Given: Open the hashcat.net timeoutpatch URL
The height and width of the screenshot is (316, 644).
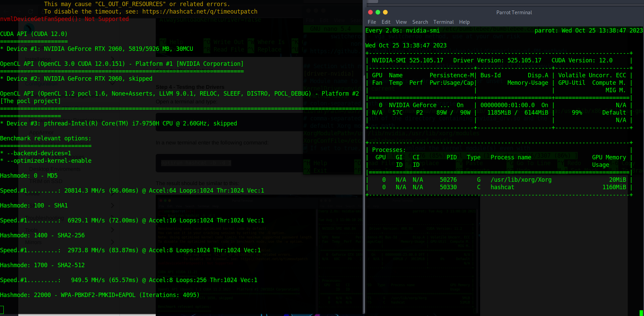Looking at the screenshot, I should [x=200, y=12].
